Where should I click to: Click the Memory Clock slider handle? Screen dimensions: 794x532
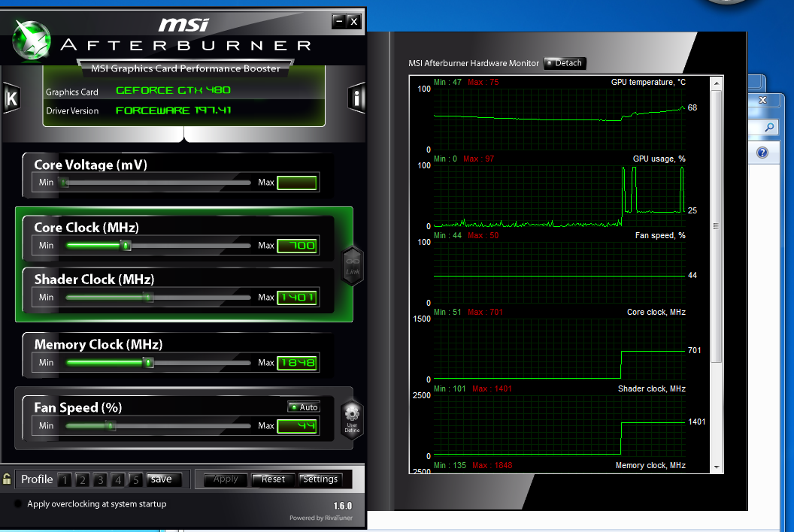coord(148,362)
